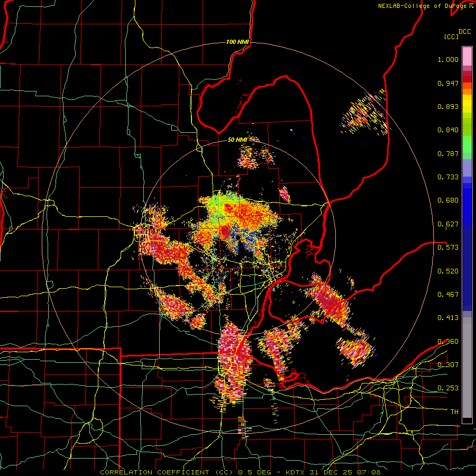Select the 0.840 color scale value
Viewport: 476px width, 476px height.
coord(448,130)
